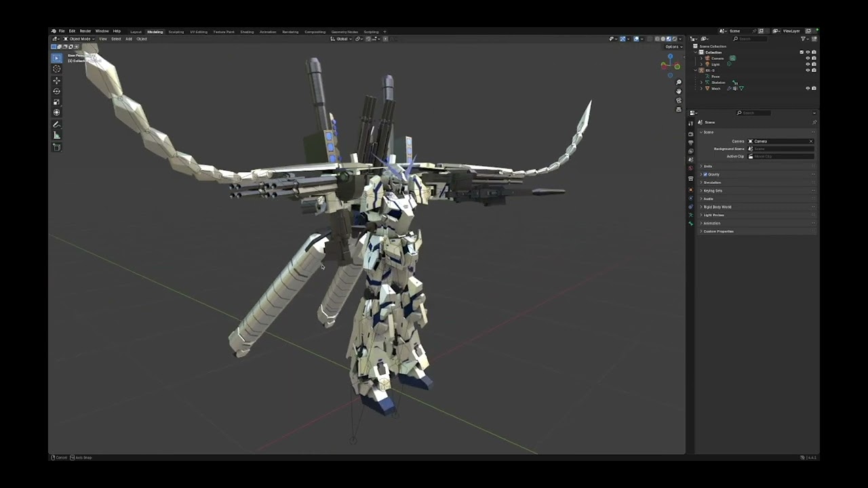The height and width of the screenshot is (488, 868).
Task: Select the Transform tool
Action: tap(56, 113)
